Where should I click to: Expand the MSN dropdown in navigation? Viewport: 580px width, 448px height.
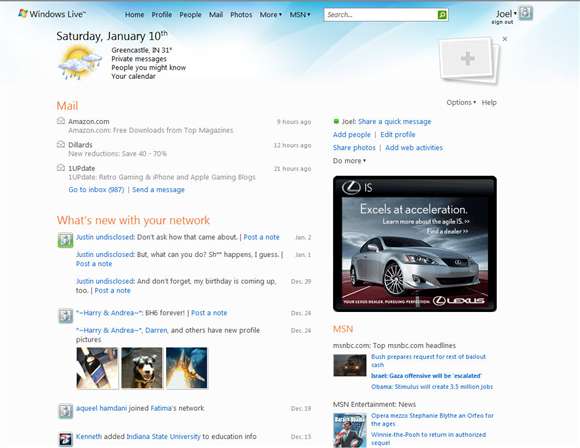(300, 15)
